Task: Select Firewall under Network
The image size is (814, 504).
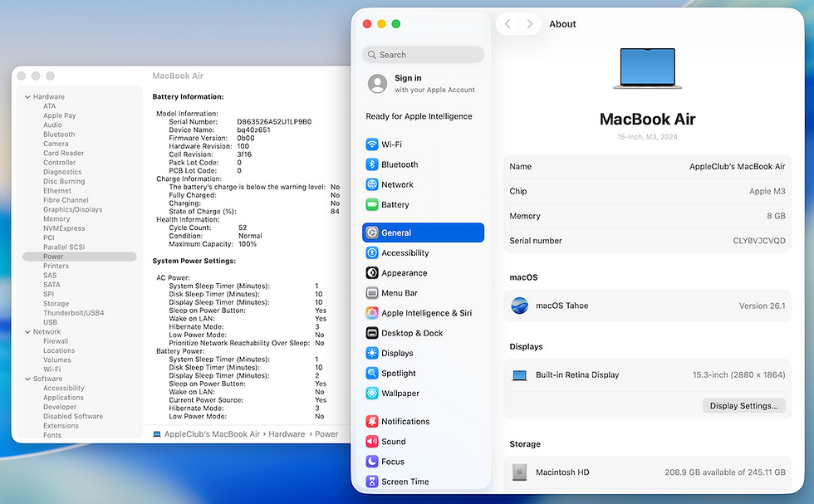Action: [56, 341]
